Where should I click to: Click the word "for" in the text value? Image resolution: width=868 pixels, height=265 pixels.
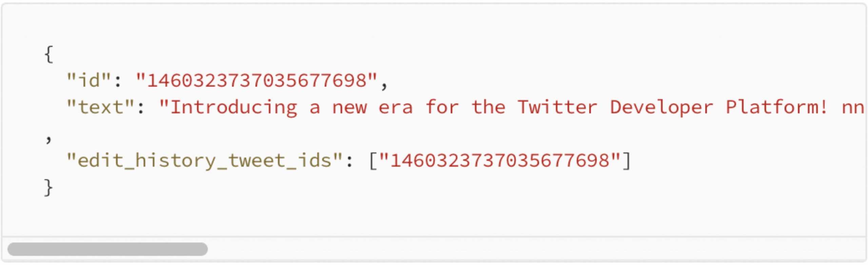point(442,107)
